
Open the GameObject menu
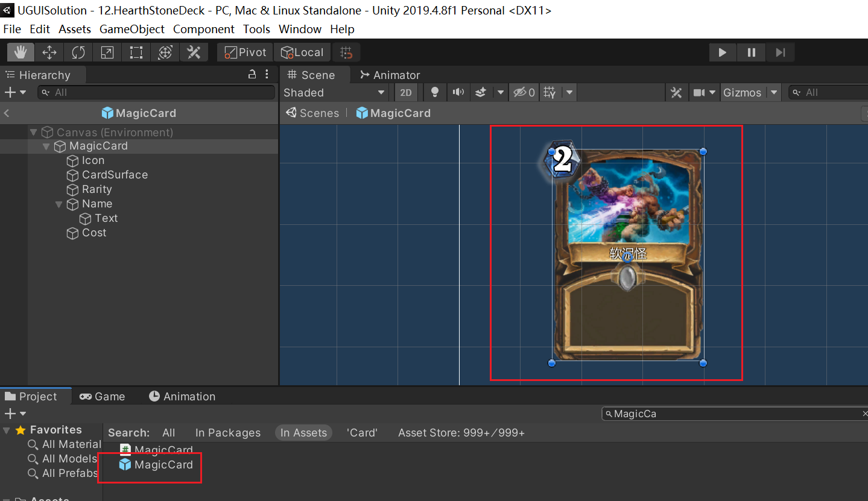(132, 29)
